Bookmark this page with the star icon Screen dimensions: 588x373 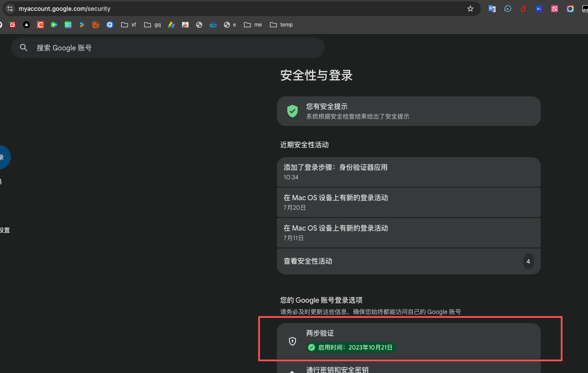coord(470,9)
